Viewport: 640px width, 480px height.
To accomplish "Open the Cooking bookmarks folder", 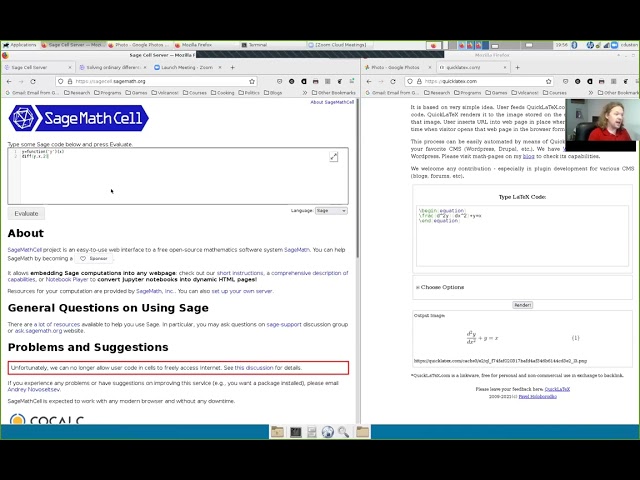I will [223, 93].
